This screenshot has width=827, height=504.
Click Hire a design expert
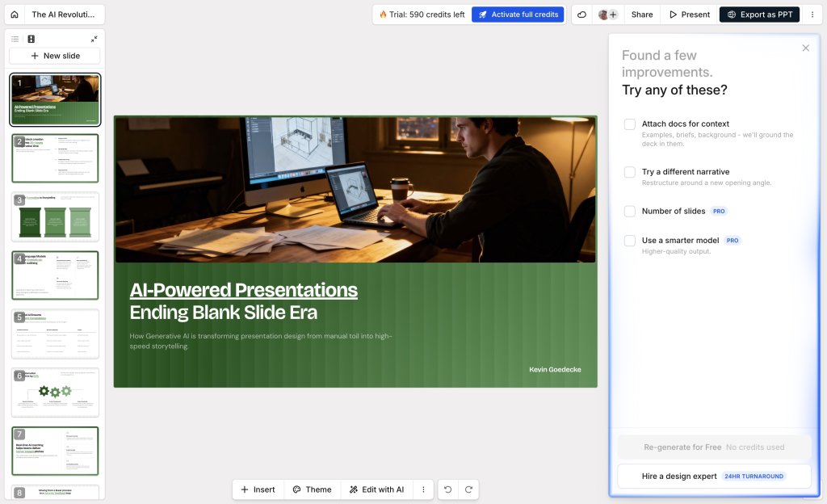click(x=714, y=476)
